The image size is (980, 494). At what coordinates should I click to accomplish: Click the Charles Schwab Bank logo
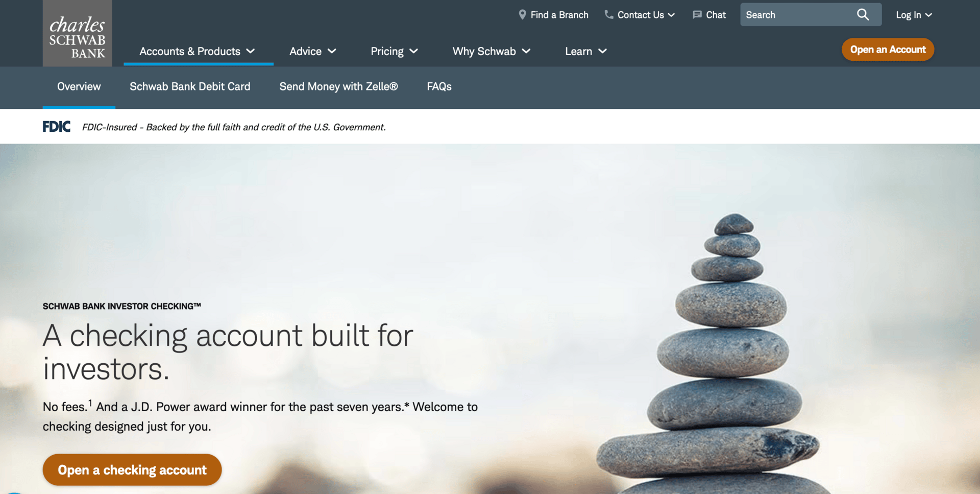tap(77, 33)
